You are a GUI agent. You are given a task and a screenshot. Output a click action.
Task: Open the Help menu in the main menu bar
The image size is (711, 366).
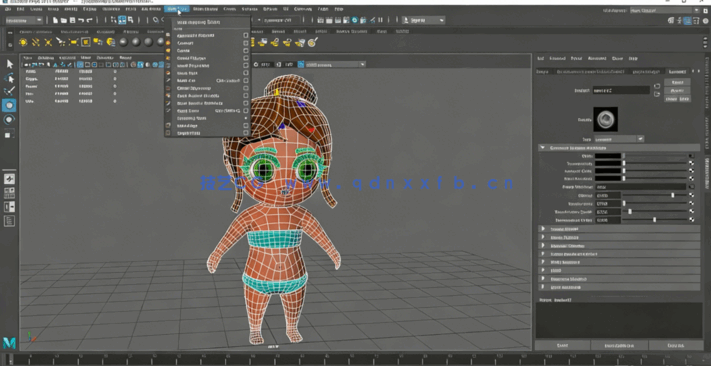click(x=339, y=9)
